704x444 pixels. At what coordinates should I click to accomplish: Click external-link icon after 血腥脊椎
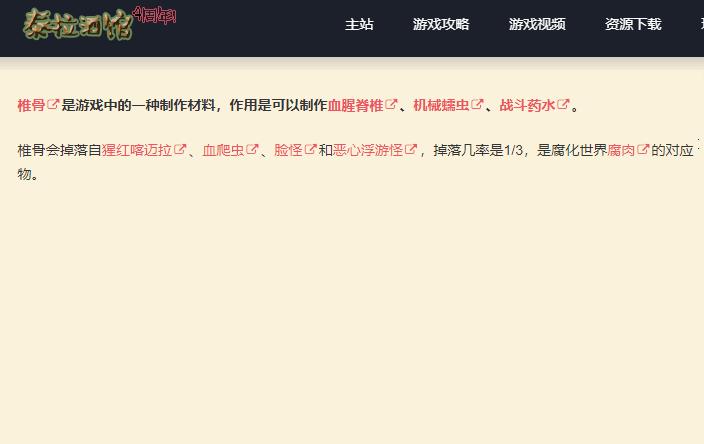(391, 104)
